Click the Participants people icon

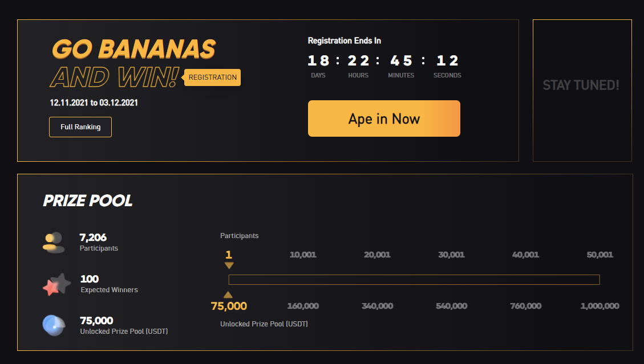pyautogui.click(x=53, y=242)
